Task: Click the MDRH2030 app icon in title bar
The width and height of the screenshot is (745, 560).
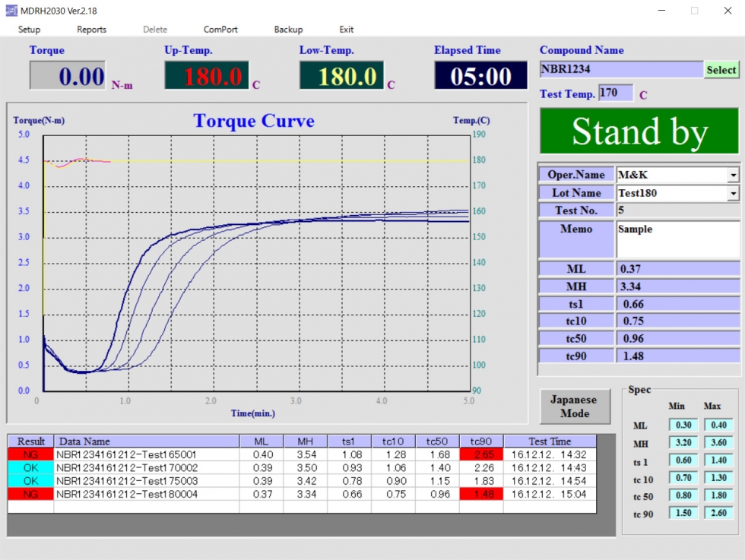Action: coord(10,11)
